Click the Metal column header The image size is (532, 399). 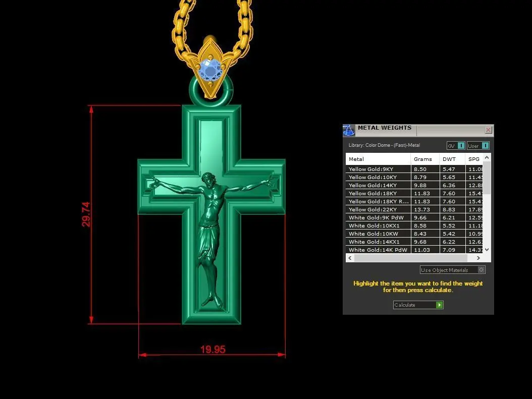coord(378,159)
